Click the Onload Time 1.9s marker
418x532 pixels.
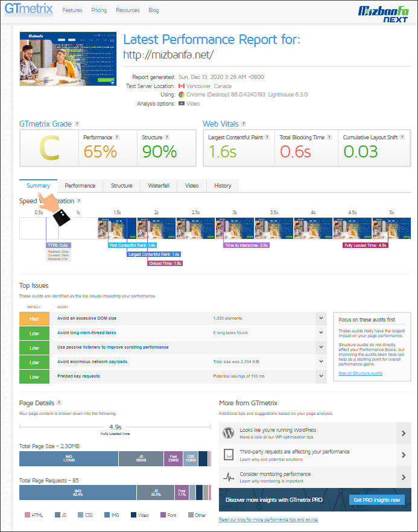click(x=165, y=263)
